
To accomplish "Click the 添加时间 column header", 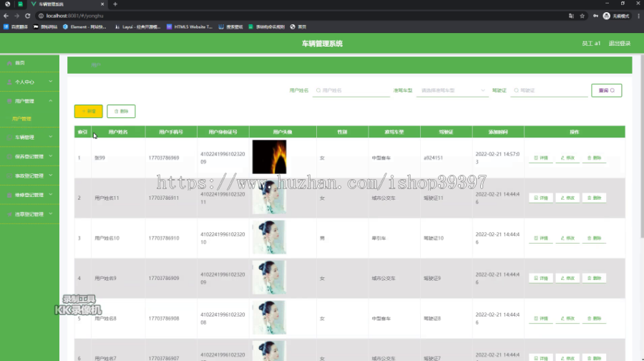I will pos(498,132).
